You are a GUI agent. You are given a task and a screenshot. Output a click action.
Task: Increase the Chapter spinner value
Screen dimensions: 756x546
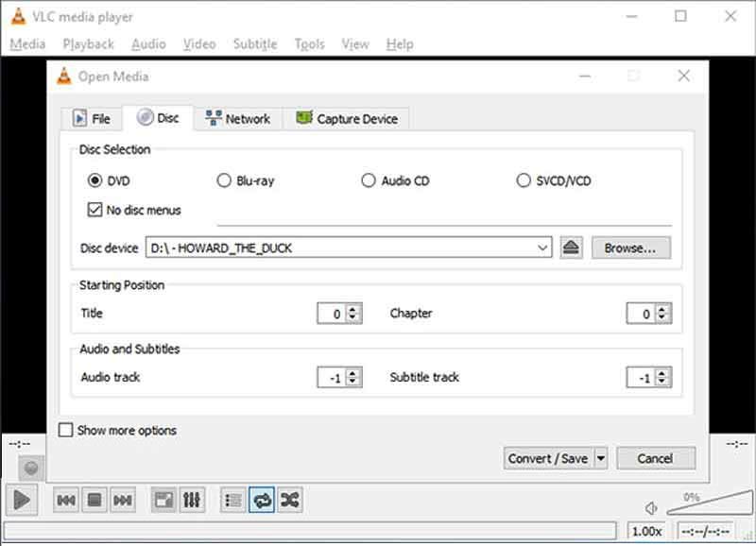662,309
